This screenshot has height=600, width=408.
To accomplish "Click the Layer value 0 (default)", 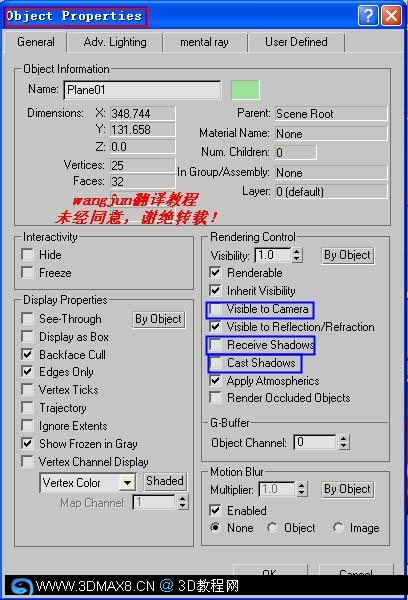I will pos(331,191).
